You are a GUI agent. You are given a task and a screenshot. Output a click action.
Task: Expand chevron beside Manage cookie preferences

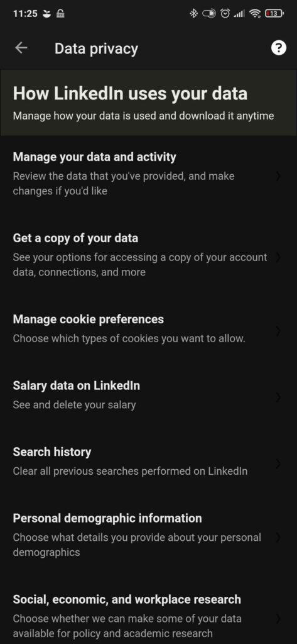(279, 331)
